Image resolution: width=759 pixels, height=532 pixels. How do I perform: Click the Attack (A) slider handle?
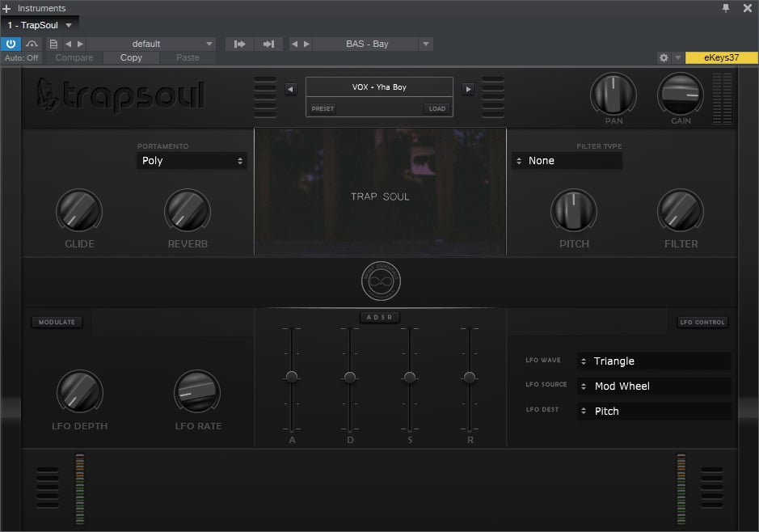(x=292, y=377)
